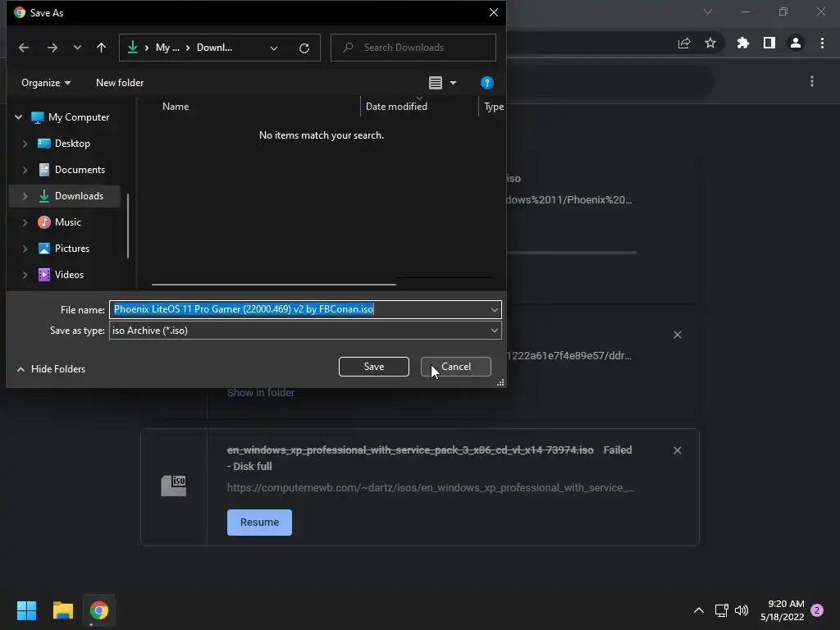The height and width of the screenshot is (630, 840).
Task: Go up one folder level
Action: pyautogui.click(x=101, y=48)
